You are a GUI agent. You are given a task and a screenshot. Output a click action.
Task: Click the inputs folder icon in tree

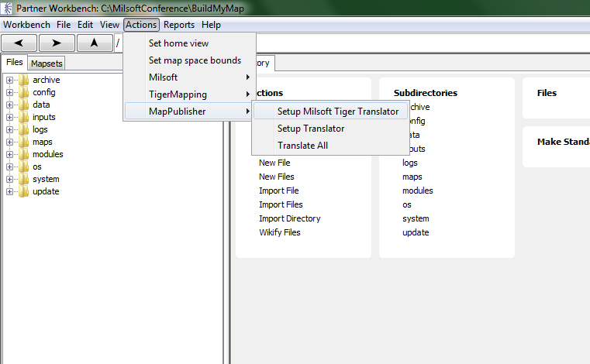tap(24, 117)
